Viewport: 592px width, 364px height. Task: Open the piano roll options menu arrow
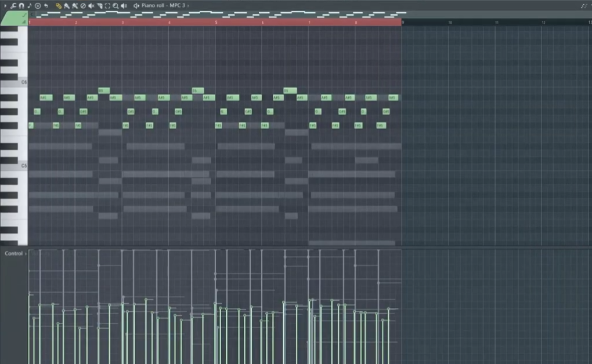[5, 6]
